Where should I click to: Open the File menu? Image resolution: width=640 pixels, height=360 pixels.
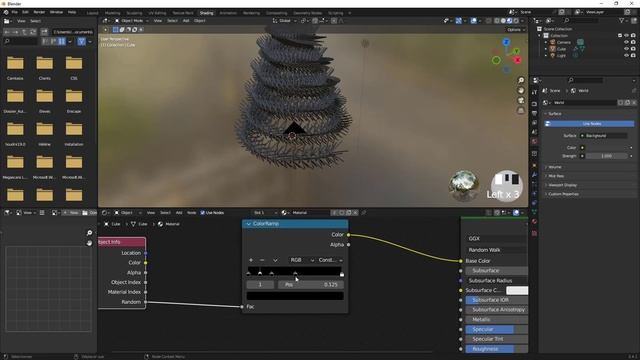click(15, 12)
